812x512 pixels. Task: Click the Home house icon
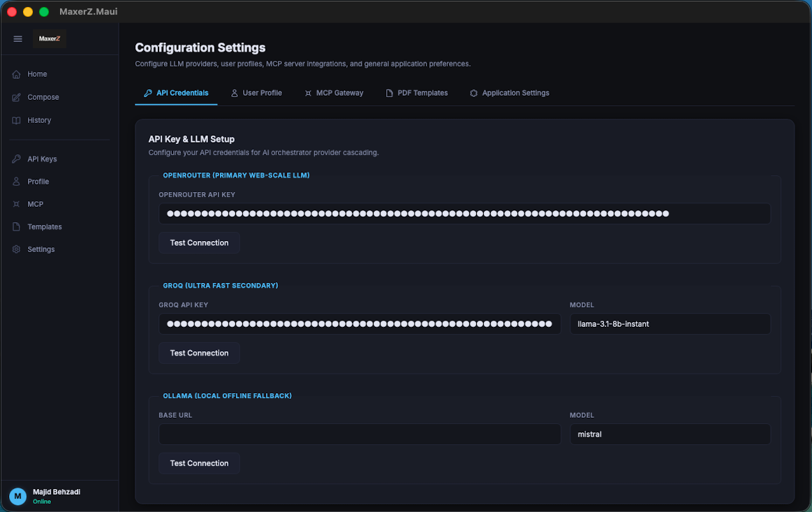(x=17, y=74)
